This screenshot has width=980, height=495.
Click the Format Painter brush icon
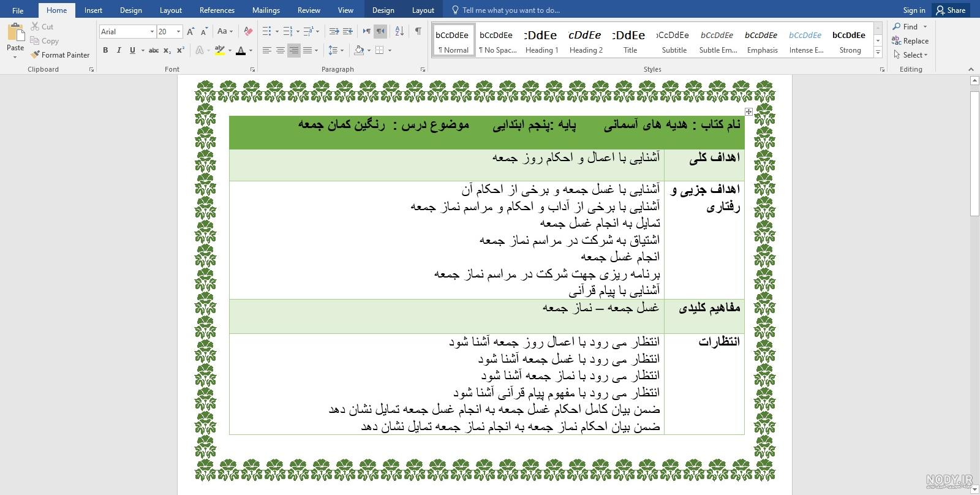[35, 55]
